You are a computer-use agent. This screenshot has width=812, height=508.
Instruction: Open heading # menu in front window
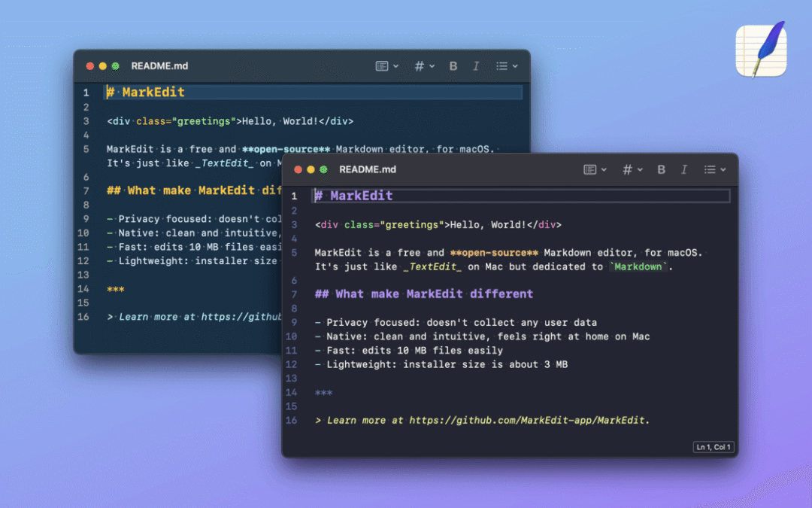[627, 169]
